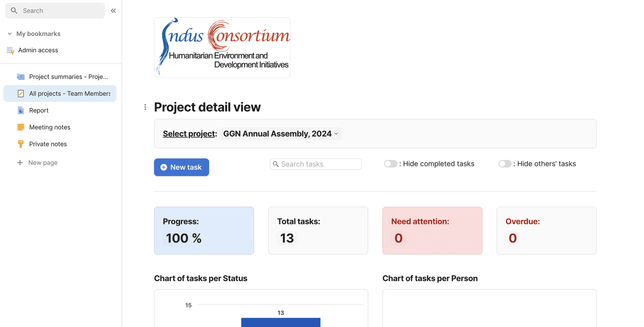Click the 15 axis label on status chart

coord(188,305)
